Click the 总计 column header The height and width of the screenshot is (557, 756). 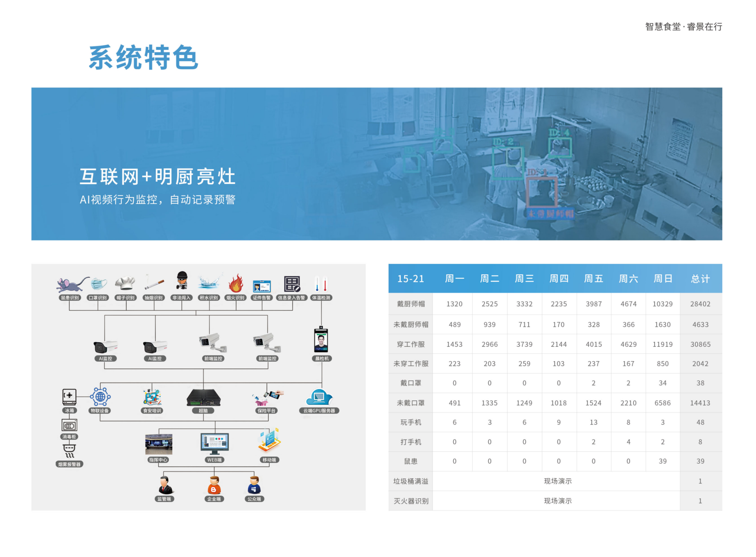pyautogui.click(x=700, y=279)
